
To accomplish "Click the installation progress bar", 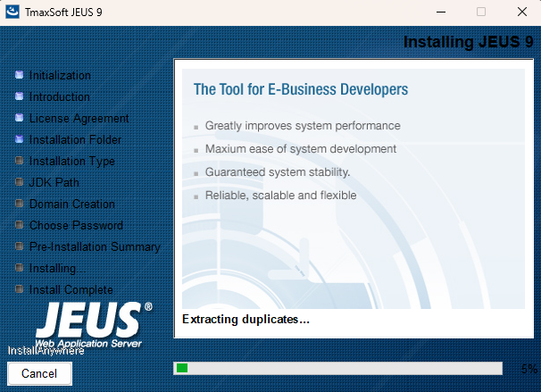I will (x=344, y=368).
